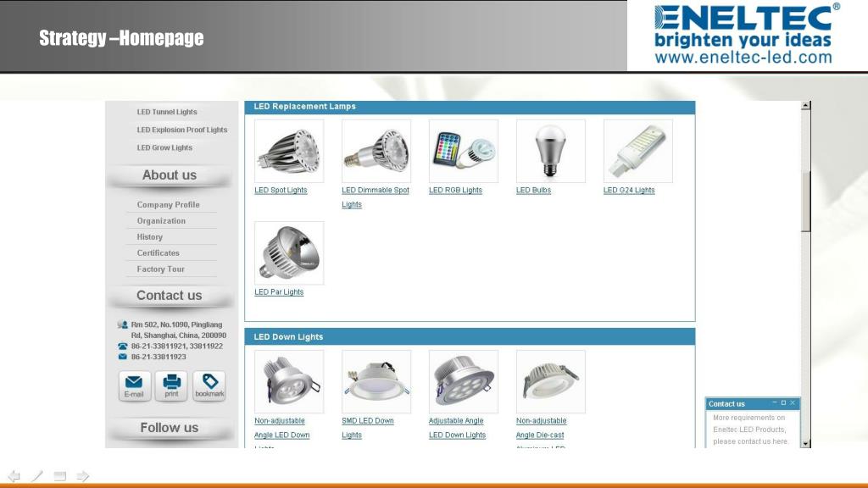Click the Contact us sidebar heading
Viewport: 868px width, 488px height.
[170, 296]
